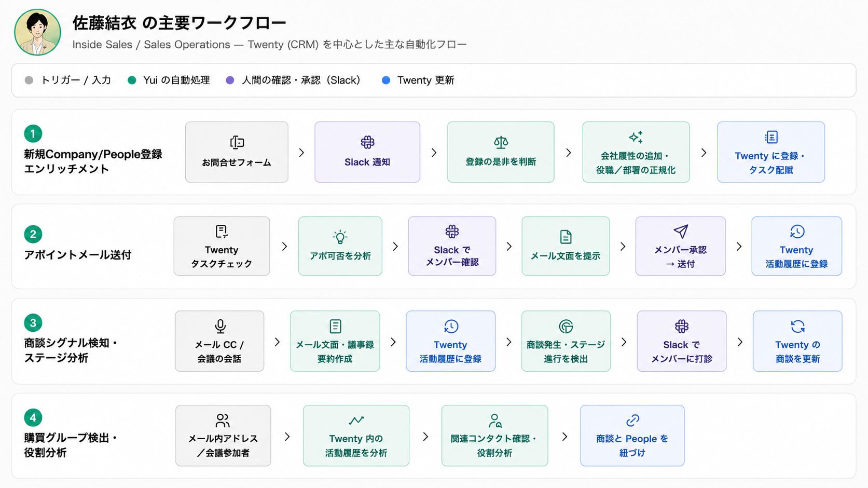Click the メール内アドレス/会議参加者 label
Image resolution: width=868 pixels, height=488 pixels.
pos(223,446)
